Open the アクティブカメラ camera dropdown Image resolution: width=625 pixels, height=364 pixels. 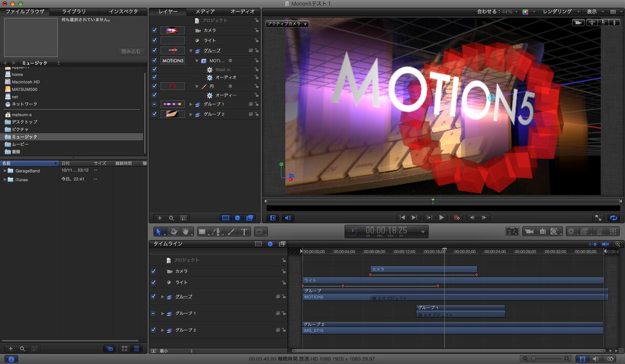coord(287,24)
